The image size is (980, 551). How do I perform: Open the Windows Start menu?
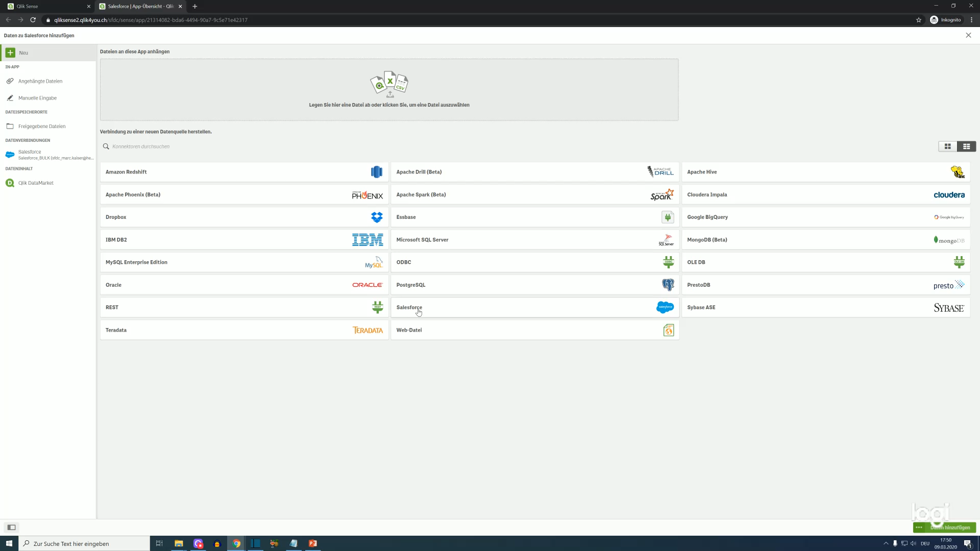[x=9, y=543]
